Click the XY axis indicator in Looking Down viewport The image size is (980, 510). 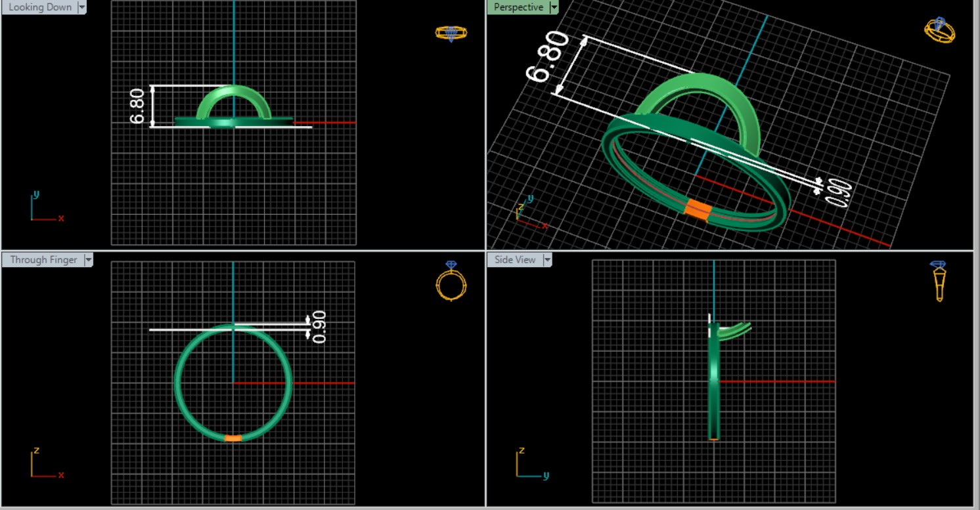pos(45,207)
